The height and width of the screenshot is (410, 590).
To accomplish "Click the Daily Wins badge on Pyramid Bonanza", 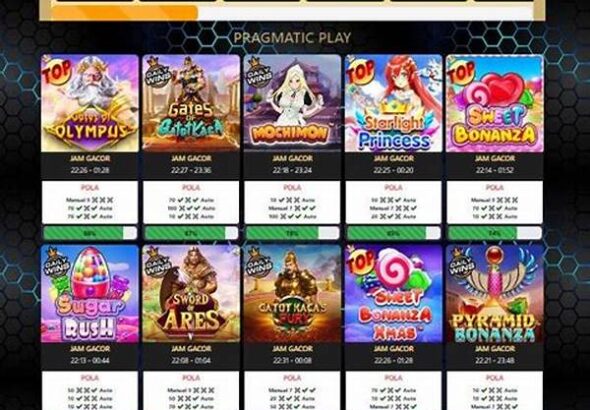I will pyautogui.click(x=461, y=263).
